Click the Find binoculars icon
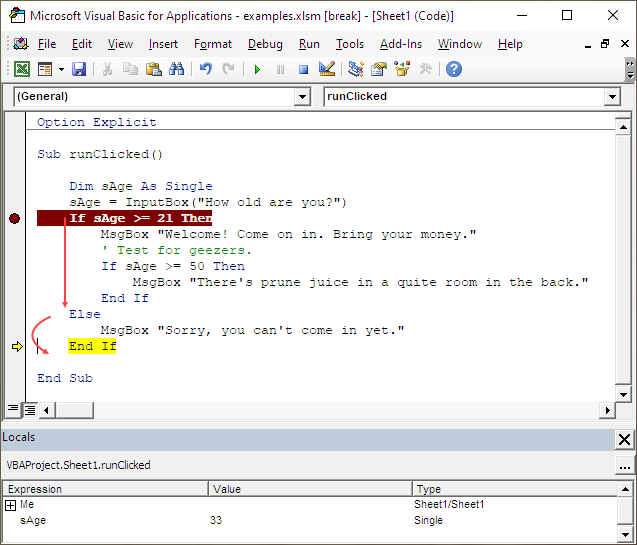Screen dimensions: 637x545 click(176, 69)
